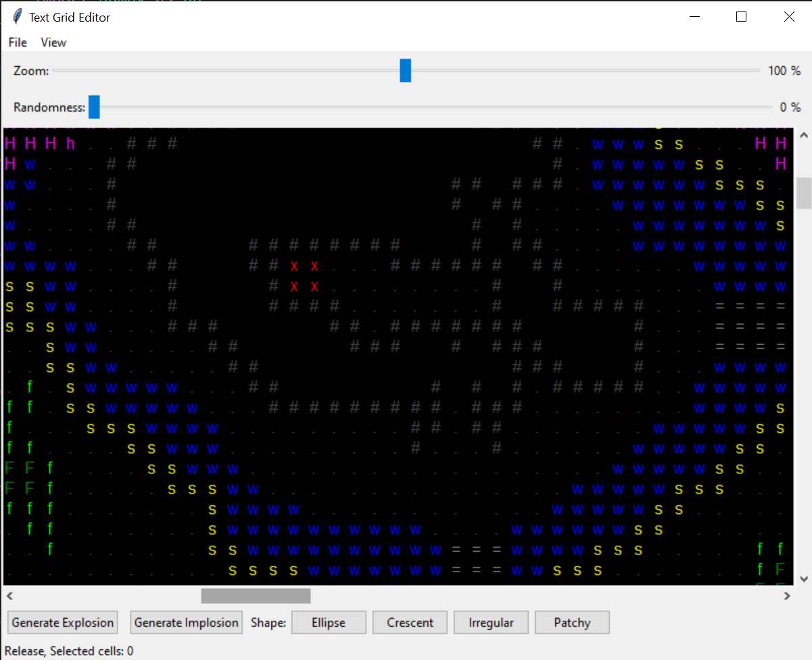Select the Crescent shape

click(410, 622)
